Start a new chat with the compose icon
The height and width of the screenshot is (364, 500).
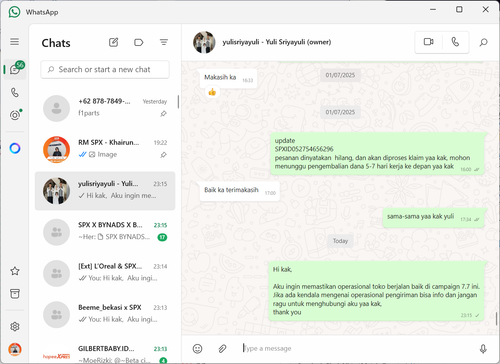click(x=113, y=42)
